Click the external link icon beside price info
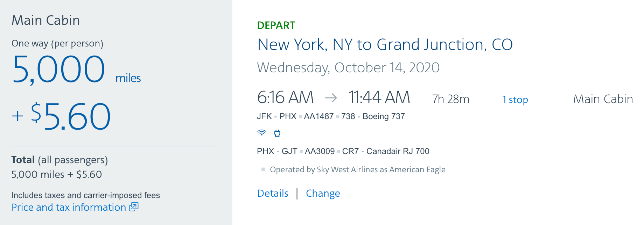This screenshot has height=225, width=644. [x=134, y=207]
